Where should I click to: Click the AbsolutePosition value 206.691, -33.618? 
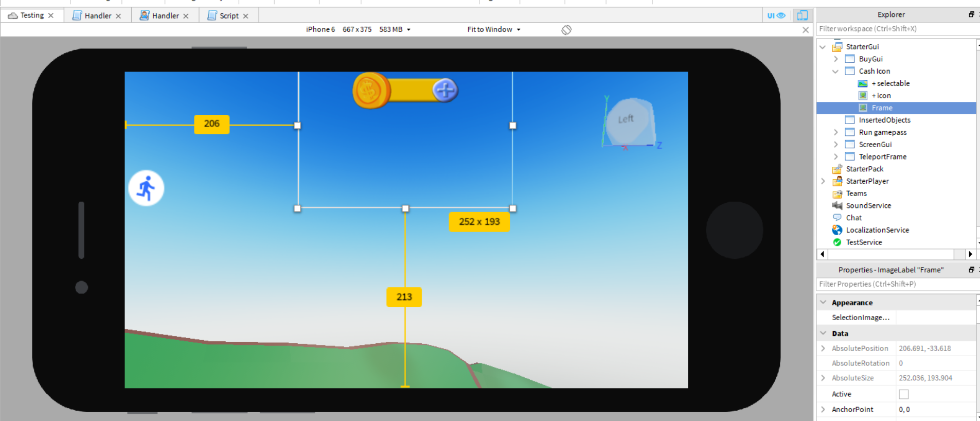tap(925, 348)
